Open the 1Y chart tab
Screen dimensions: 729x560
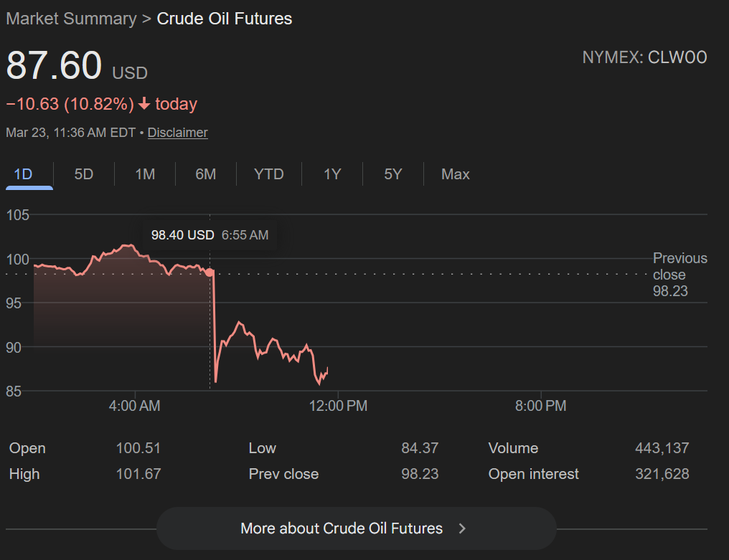[331, 174]
